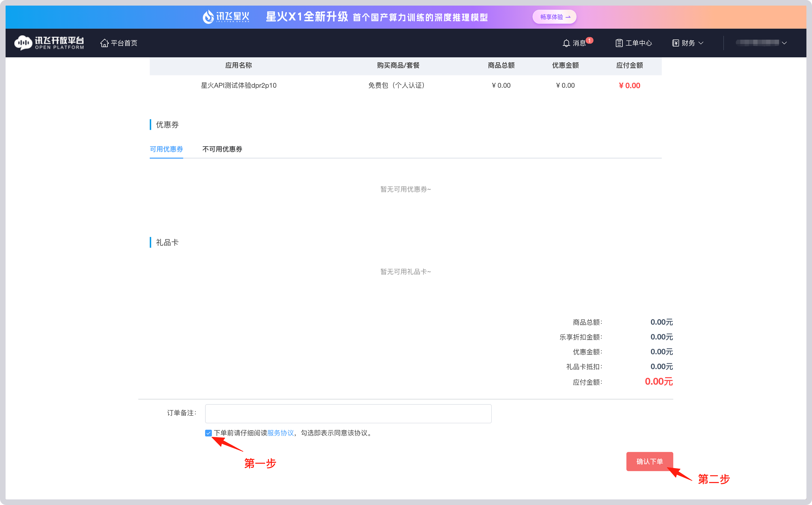812x505 pixels.
Task: Click the 平台首页 menu item
Action: pyautogui.click(x=124, y=43)
